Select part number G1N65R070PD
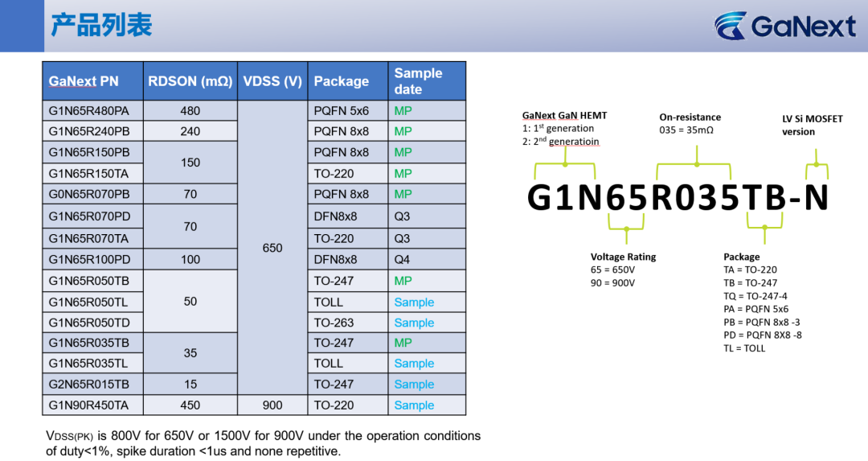868x461 pixels. click(89, 216)
